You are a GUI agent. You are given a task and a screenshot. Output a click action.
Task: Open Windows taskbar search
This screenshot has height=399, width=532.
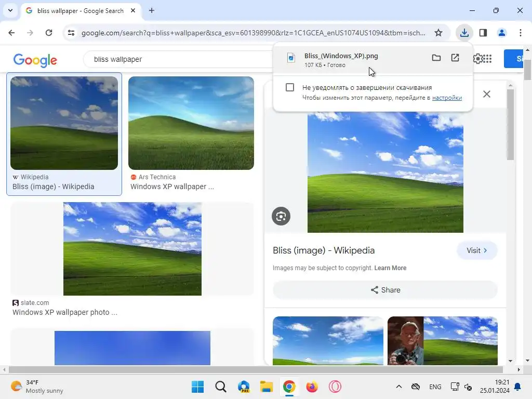pyautogui.click(x=220, y=387)
